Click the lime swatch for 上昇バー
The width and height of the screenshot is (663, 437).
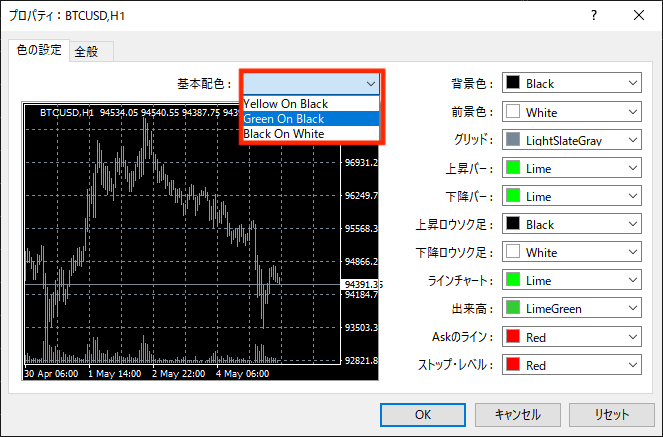point(513,167)
